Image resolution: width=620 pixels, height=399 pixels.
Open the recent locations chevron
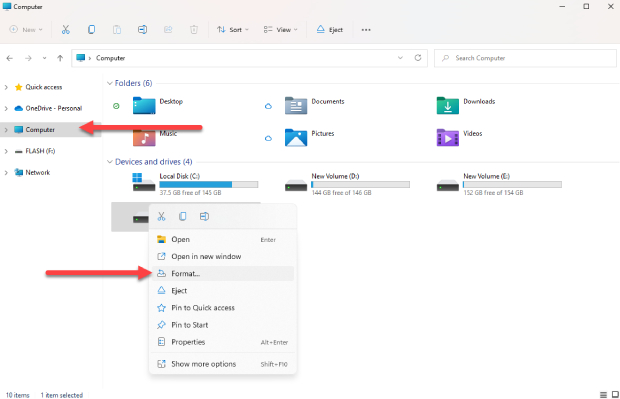point(44,58)
